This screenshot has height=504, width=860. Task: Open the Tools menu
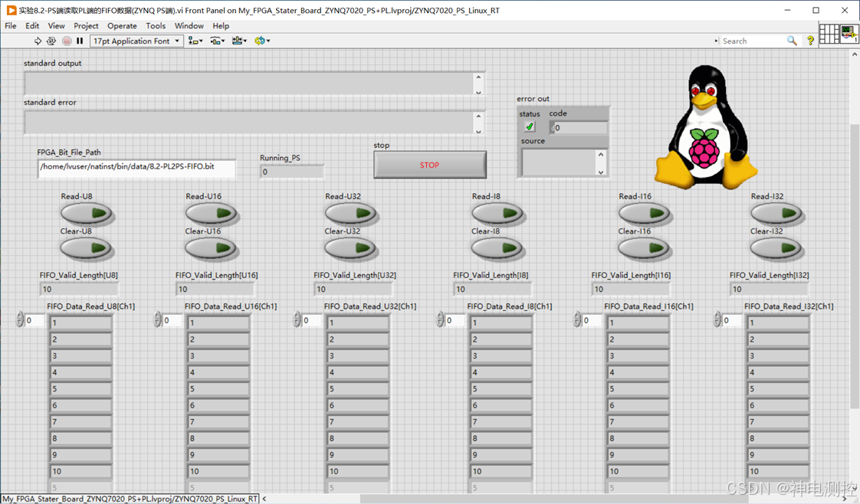click(156, 26)
